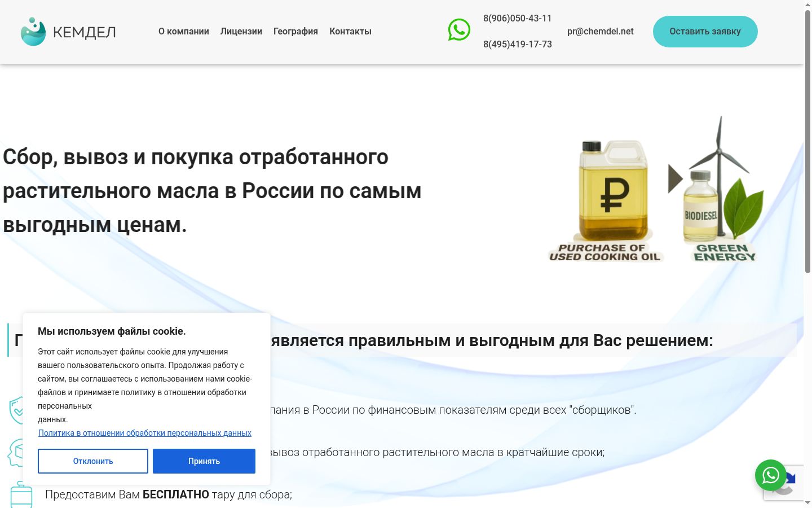Click text 'является правильным и выгодным для Вас решением:'

pos(492,340)
